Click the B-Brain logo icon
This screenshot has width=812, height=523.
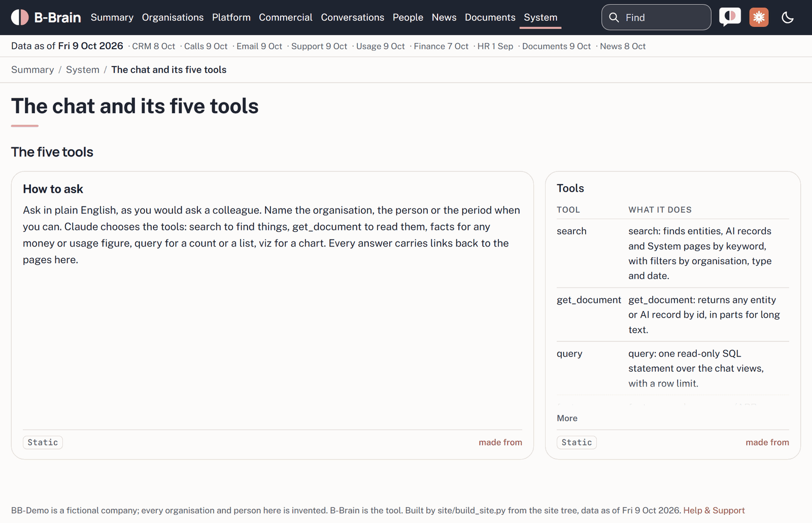[20, 17]
